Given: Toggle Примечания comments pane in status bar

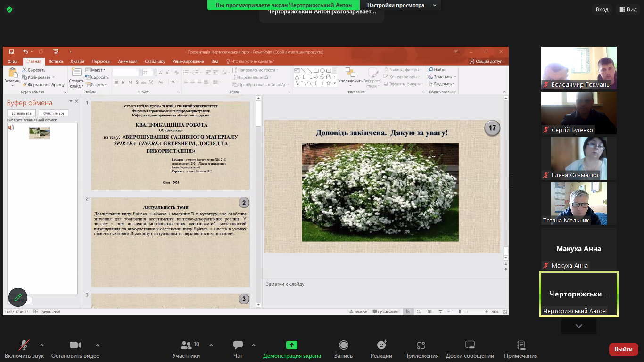Looking at the screenshot, I should pos(385,312).
